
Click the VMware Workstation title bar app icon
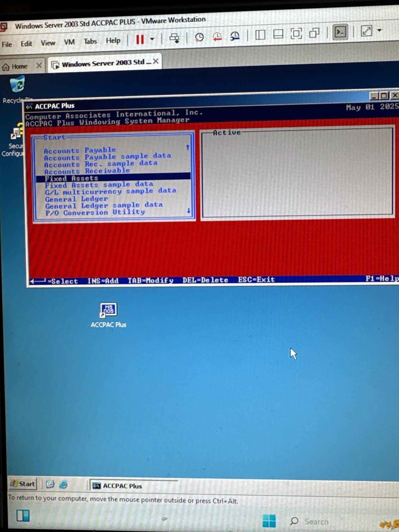click(3, 27)
